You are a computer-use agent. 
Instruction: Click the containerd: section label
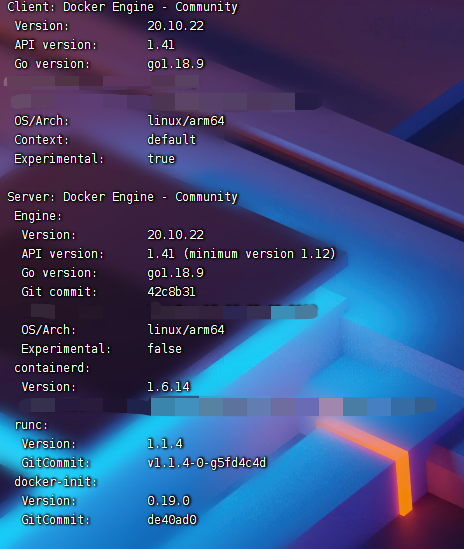(x=52, y=368)
